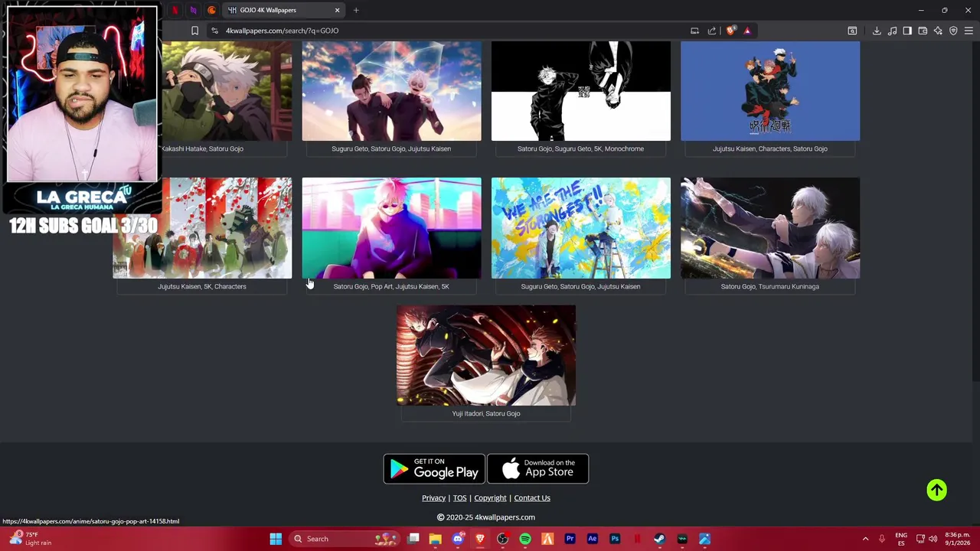The image size is (980, 551).
Task: Open File Explorer from the taskbar
Action: coord(435,539)
